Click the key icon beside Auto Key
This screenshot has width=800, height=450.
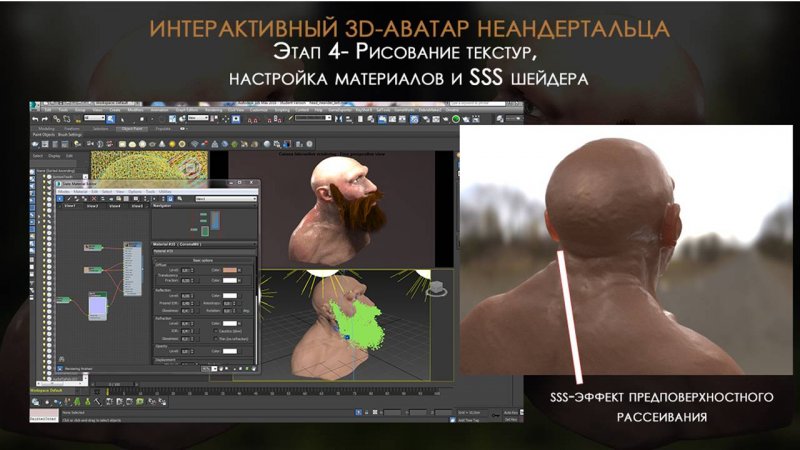point(495,415)
